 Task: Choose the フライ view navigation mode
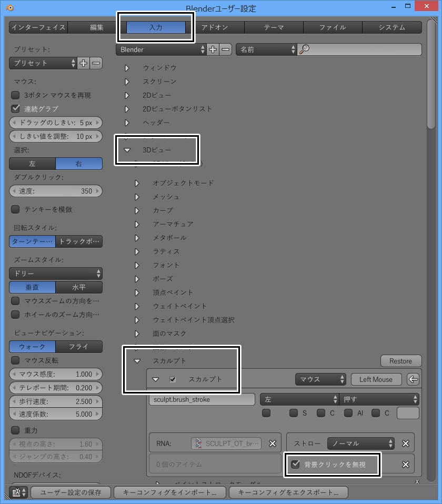79,347
